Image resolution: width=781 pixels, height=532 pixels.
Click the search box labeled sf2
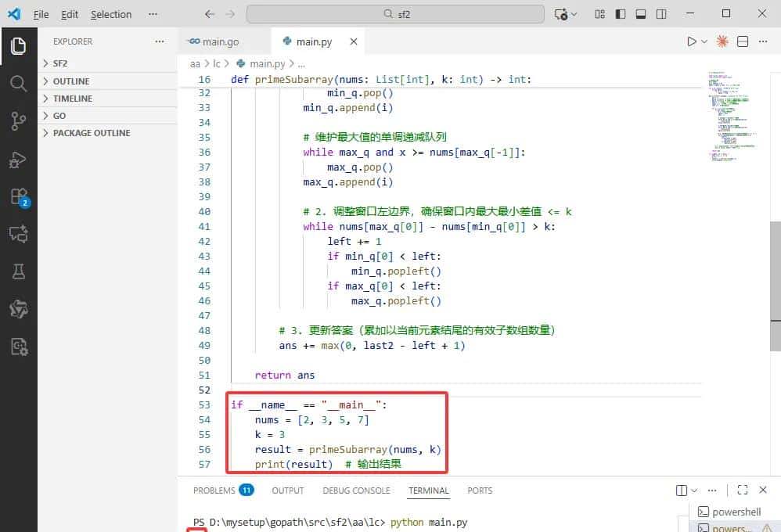(x=394, y=13)
